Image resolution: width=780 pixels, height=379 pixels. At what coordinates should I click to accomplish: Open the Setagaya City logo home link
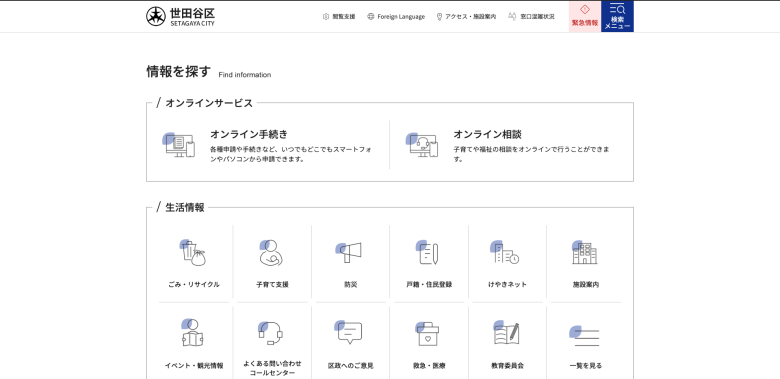(x=181, y=16)
